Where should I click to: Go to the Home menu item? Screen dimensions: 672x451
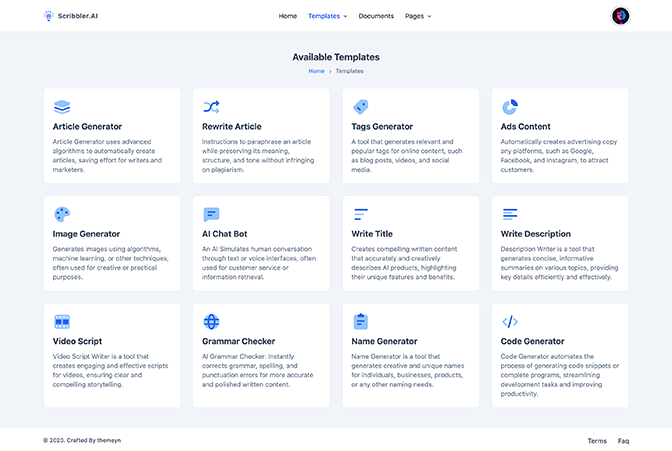288,16
